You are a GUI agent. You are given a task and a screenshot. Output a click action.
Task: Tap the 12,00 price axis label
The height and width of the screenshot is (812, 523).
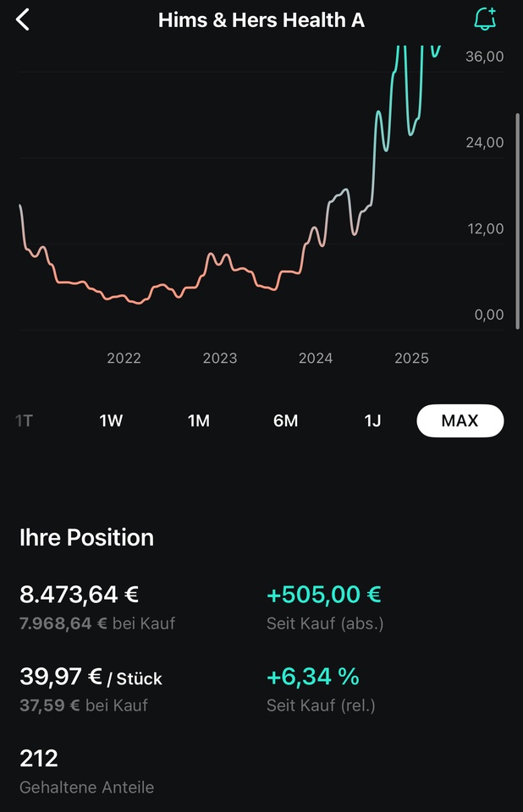[x=486, y=229]
